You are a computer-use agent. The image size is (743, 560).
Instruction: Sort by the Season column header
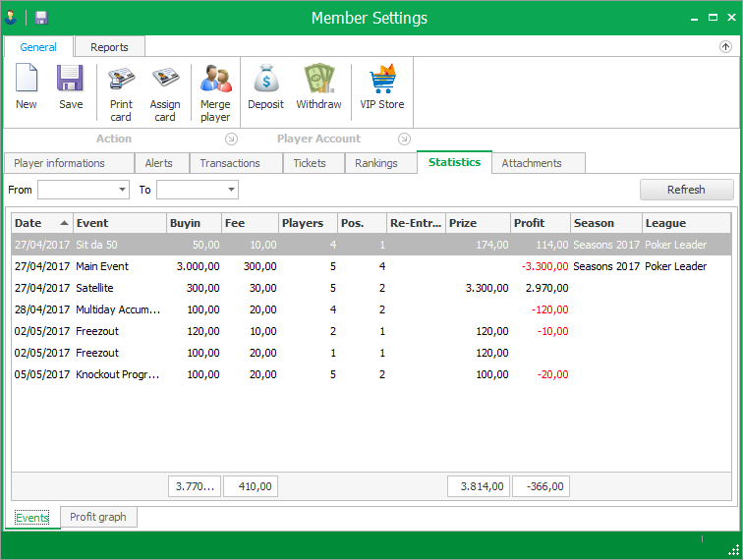point(606,223)
